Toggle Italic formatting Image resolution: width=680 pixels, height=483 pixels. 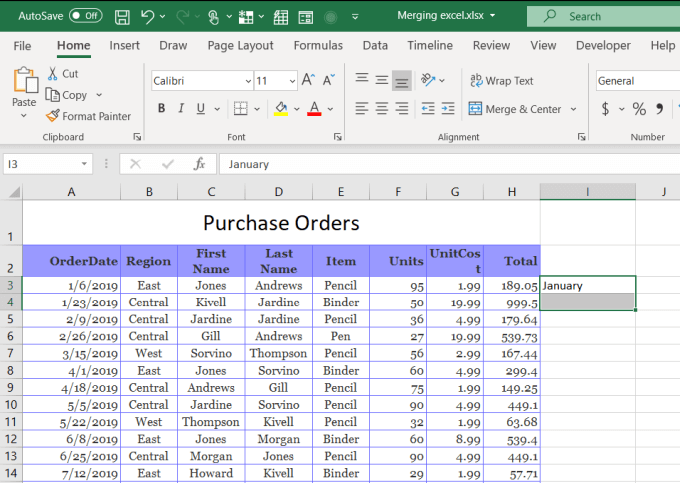tap(182, 109)
